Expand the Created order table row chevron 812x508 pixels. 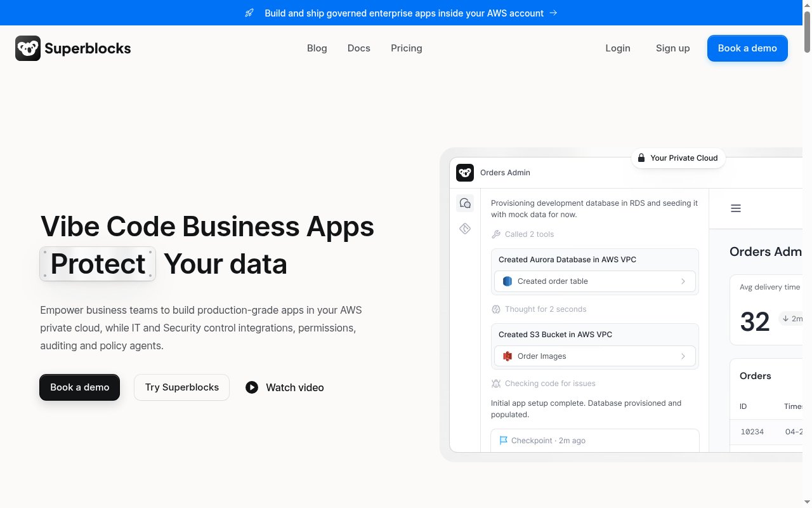tap(683, 281)
